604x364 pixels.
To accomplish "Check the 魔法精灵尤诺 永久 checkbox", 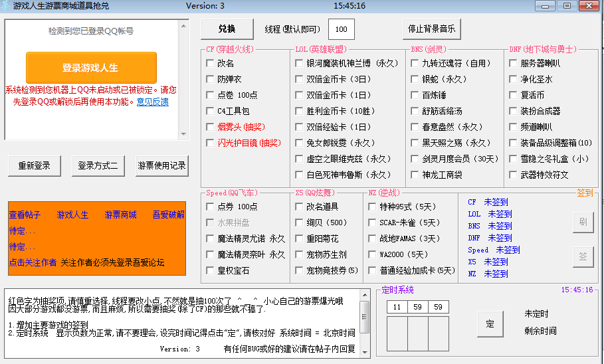I will click(210, 238).
